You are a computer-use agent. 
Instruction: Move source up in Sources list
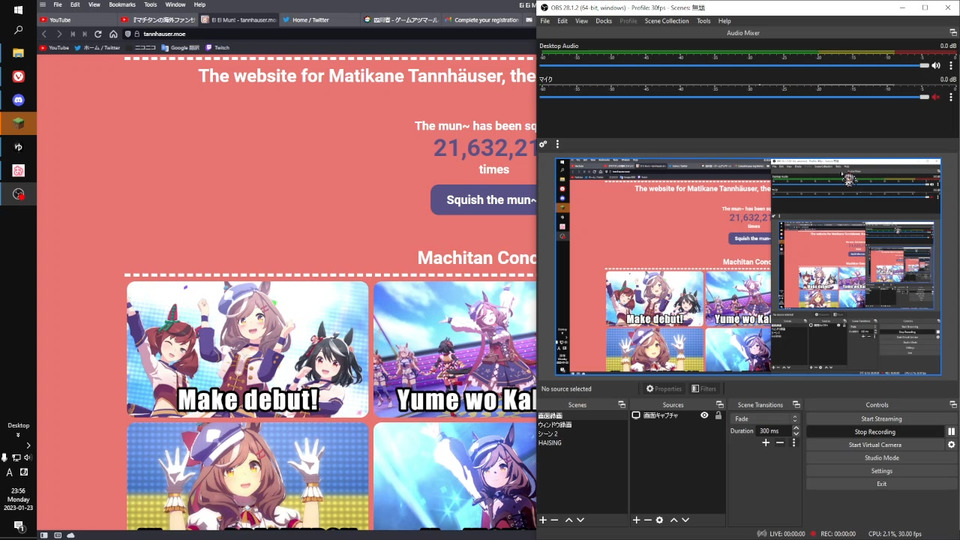(x=674, y=520)
